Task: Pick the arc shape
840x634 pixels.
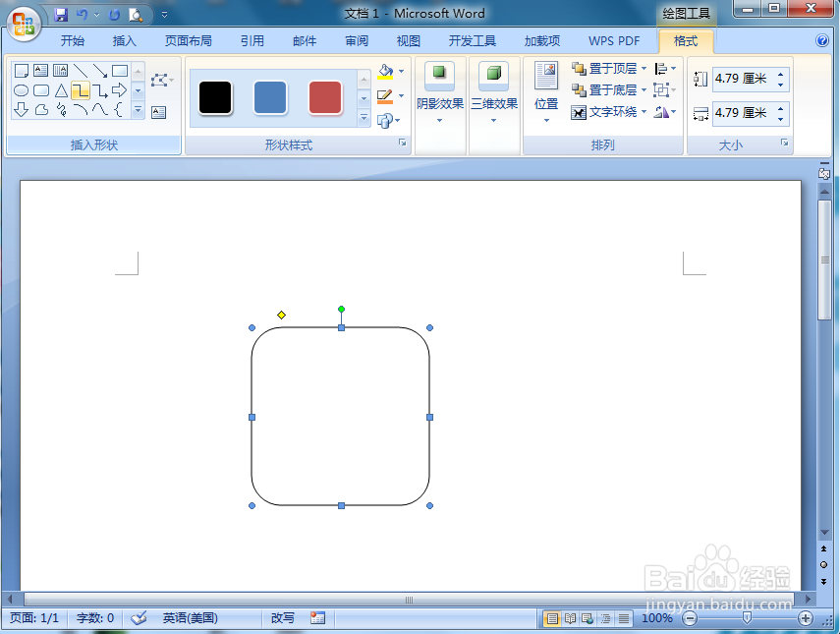Action: tap(81, 110)
